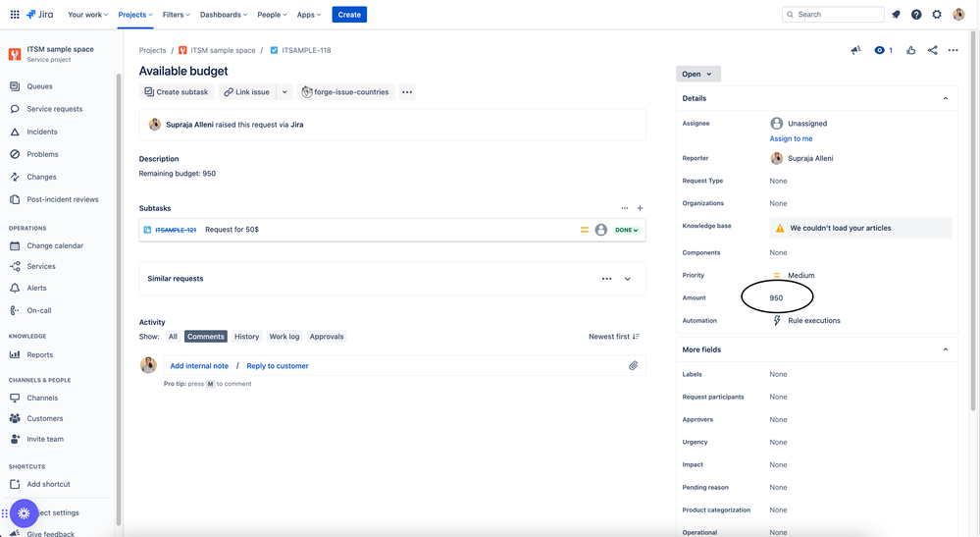Screen dimensions: 980x537
Task: Change subtask DONE status dropdown
Action: click(x=626, y=230)
